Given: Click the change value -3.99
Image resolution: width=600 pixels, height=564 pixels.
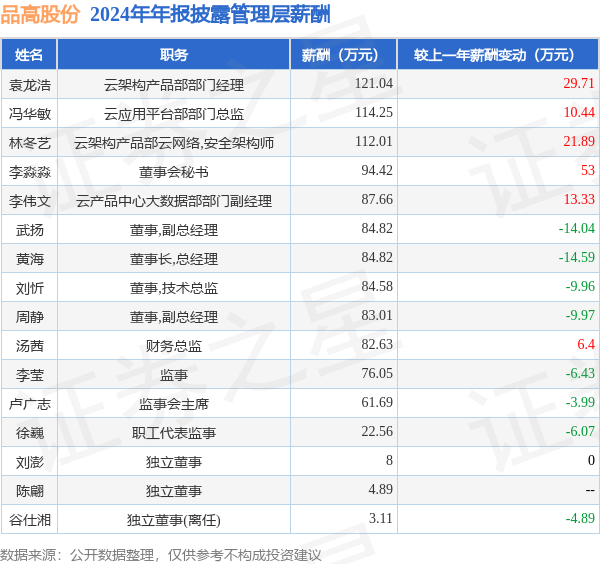Looking at the screenshot, I should [580, 403].
